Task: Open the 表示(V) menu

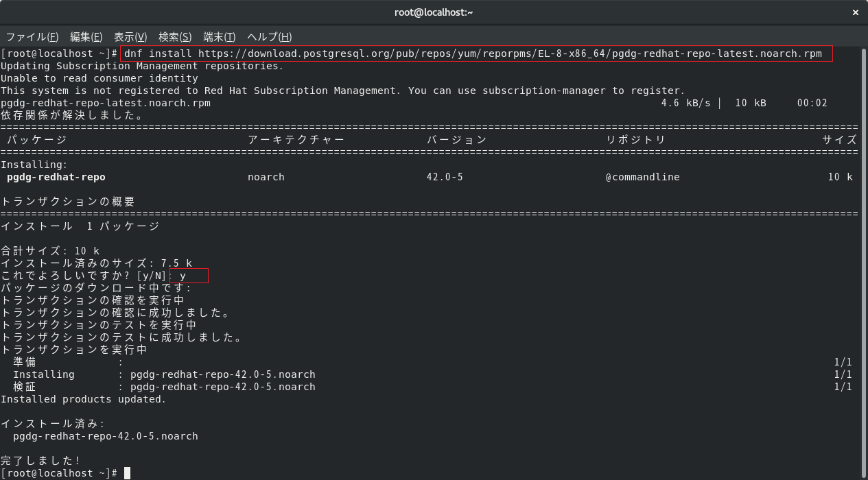Action: 130,37
